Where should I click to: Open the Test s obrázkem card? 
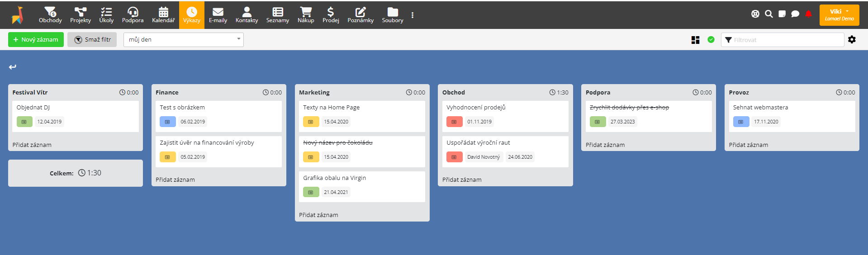pyautogui.click(x=218, y=116)
